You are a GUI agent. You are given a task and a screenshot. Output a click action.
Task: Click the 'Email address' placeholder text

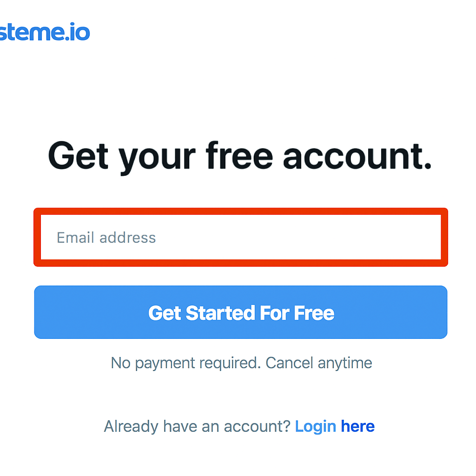pyautogui.click(x=106, y=238)
